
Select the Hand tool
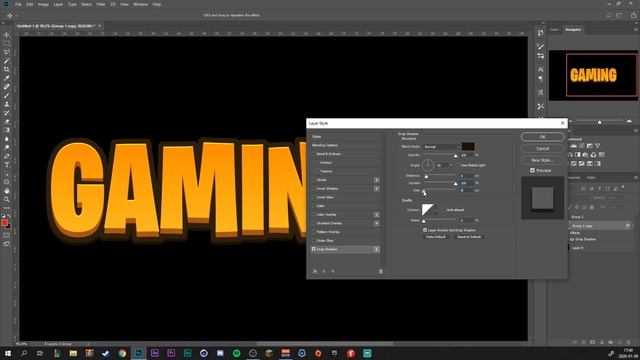coord(7,191)
